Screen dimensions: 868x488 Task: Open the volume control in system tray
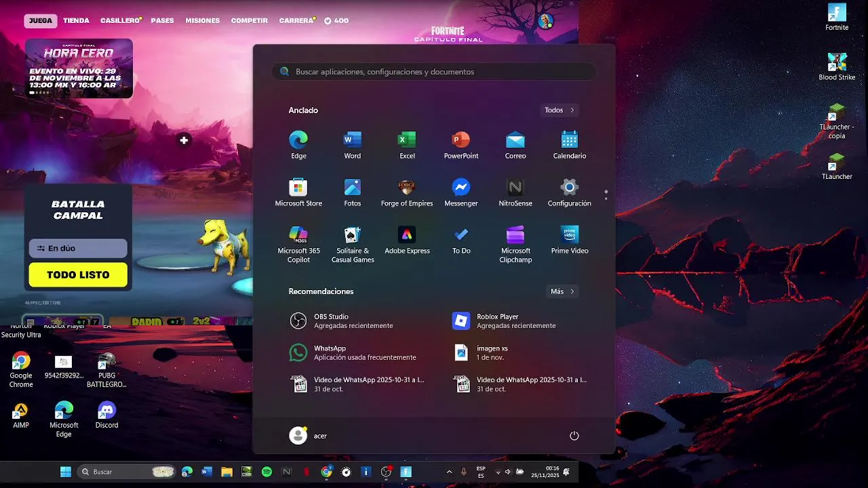(x=507, y=472)
